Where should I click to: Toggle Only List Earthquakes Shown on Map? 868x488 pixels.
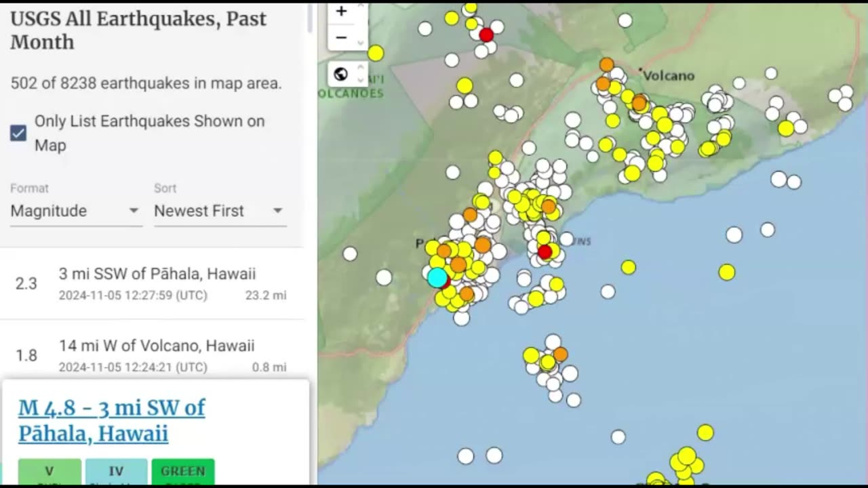pyautogui.click(x=18, y=133)
